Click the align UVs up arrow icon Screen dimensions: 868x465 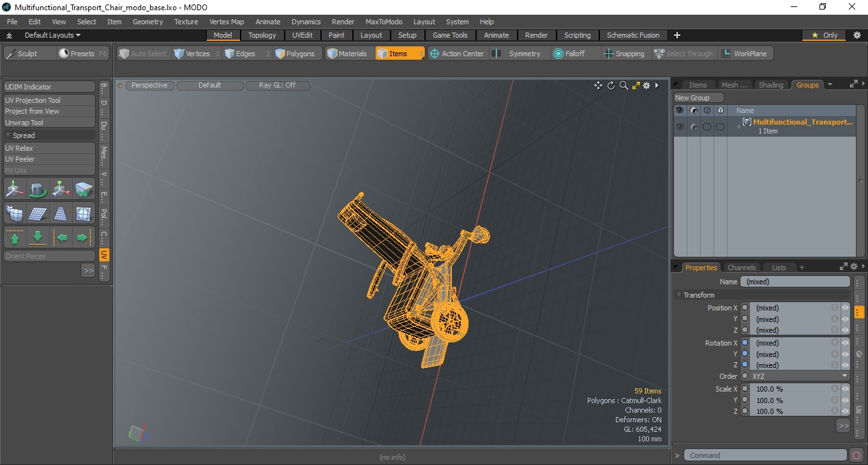point(15,238)
